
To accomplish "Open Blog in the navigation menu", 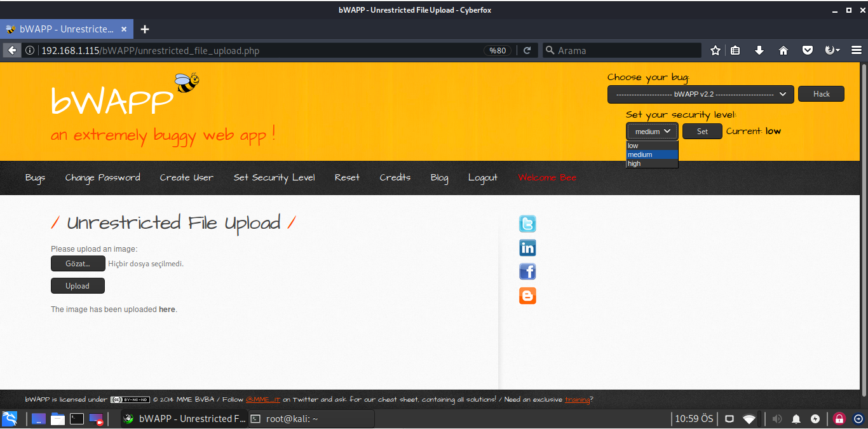I will (x=439, y=177).
